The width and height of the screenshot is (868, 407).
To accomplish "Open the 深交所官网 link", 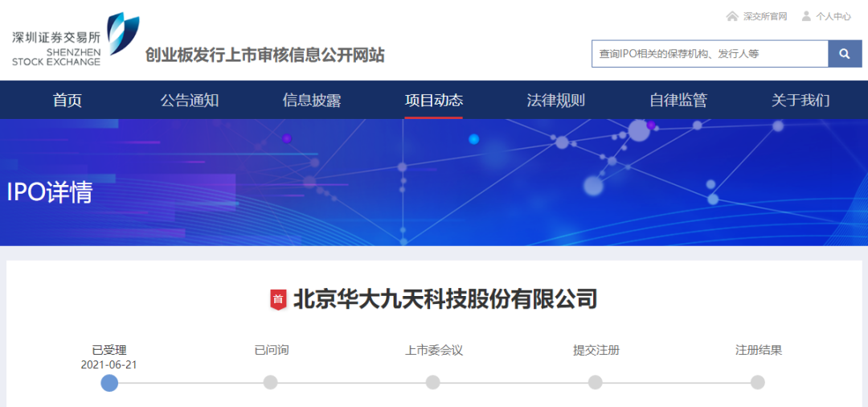I will coord(764,16).
